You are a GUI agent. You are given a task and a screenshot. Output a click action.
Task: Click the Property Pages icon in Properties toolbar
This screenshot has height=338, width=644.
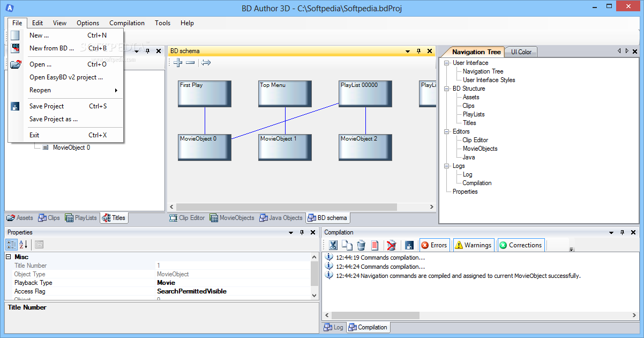[x=39, y=245]
